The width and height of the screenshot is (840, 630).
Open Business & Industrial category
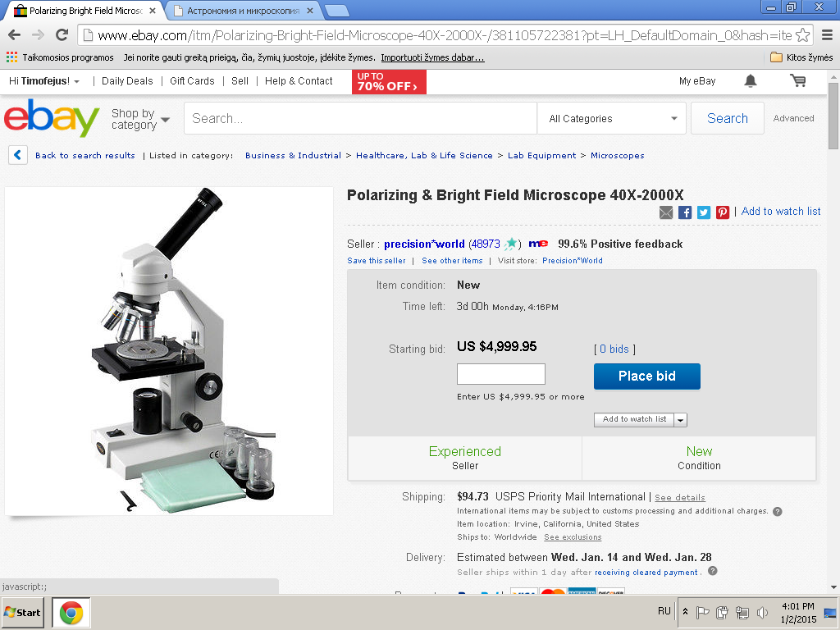[293, 155]
